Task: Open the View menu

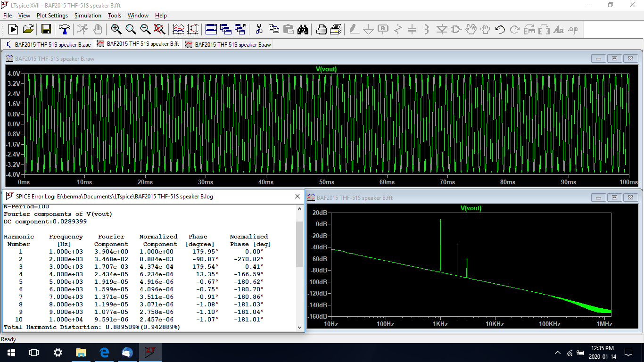Action: click(24, 16)
